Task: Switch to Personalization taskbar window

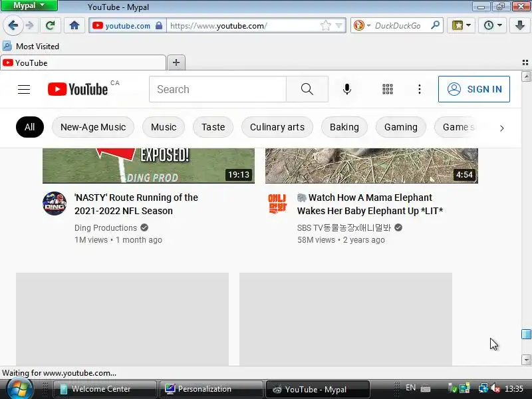Action: tap(211, 389)
